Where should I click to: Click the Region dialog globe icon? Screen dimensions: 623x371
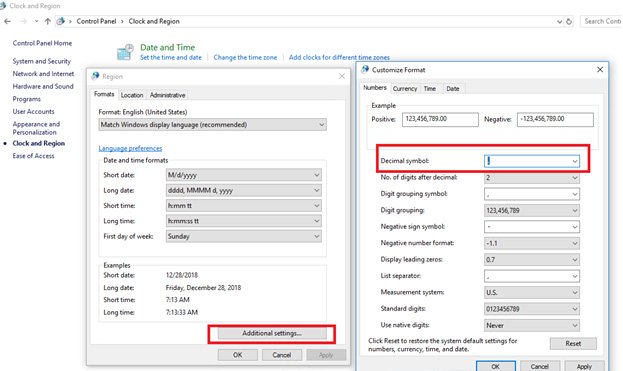coord(95,76)
